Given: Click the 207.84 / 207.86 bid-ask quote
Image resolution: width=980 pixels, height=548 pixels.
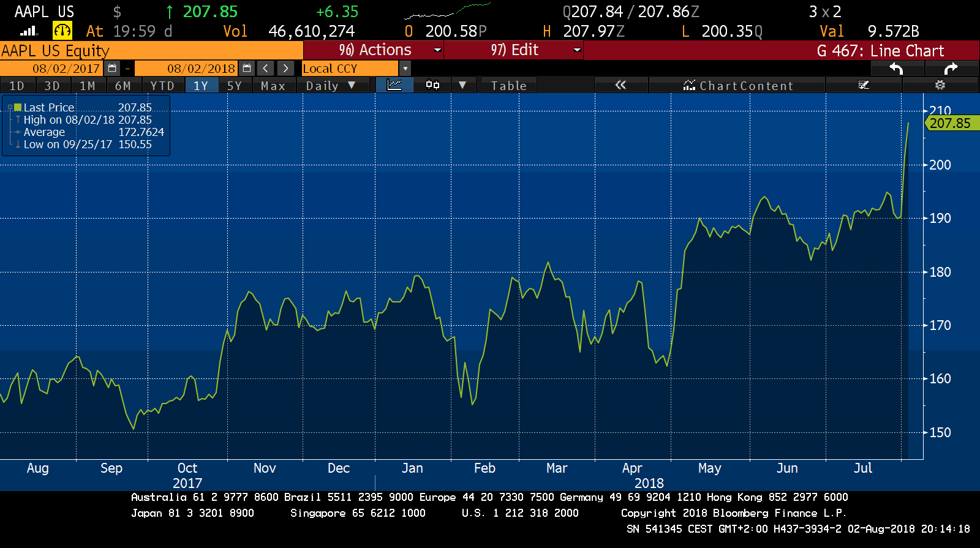Looking at the screenshot, I should tap(631, 12).
